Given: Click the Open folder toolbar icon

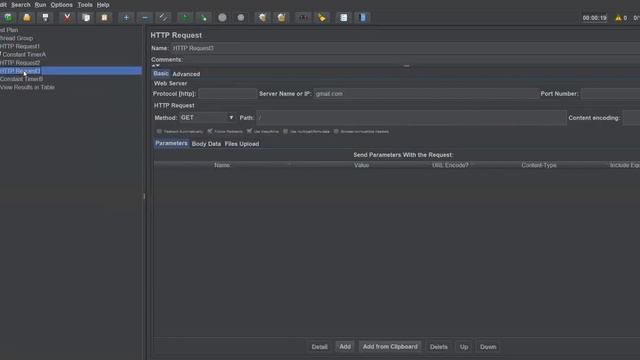Looking at the screenshot, I should tap(27, 18).
